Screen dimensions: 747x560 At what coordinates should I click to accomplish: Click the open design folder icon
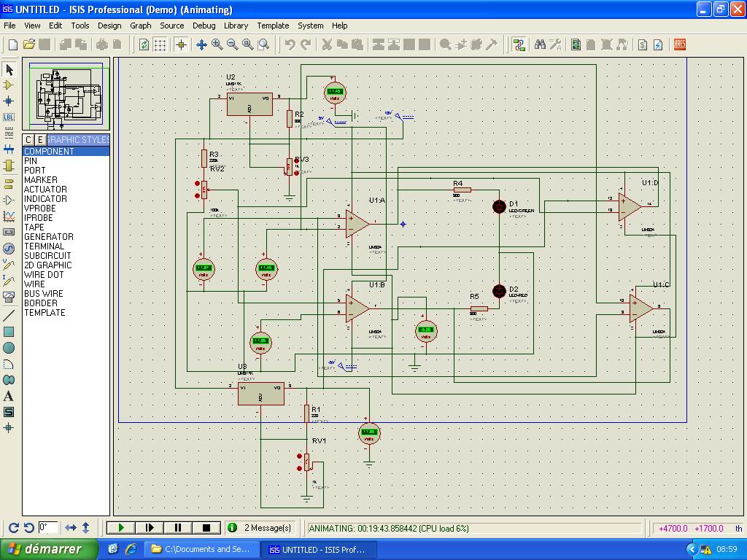point(29,44)
